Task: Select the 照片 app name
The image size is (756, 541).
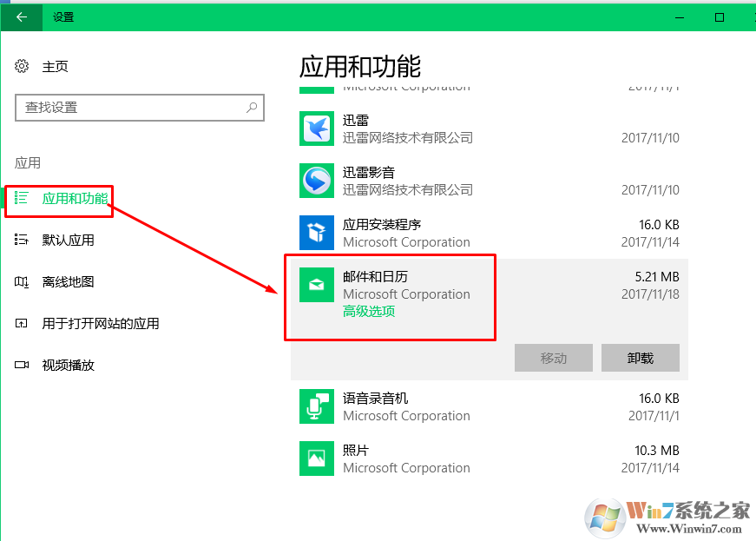Action: (355, 450)
